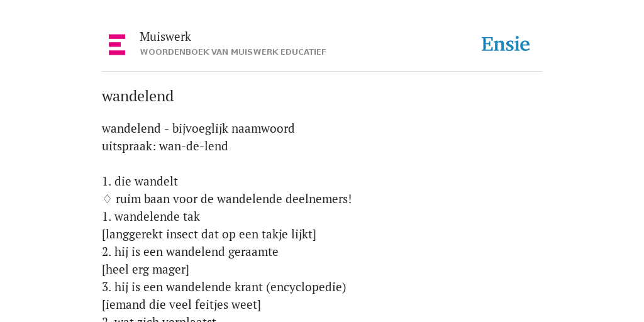Select the Woordenboek van Muiswerk Educatief subtitle

pyautogui.click(x=233, y=52)
